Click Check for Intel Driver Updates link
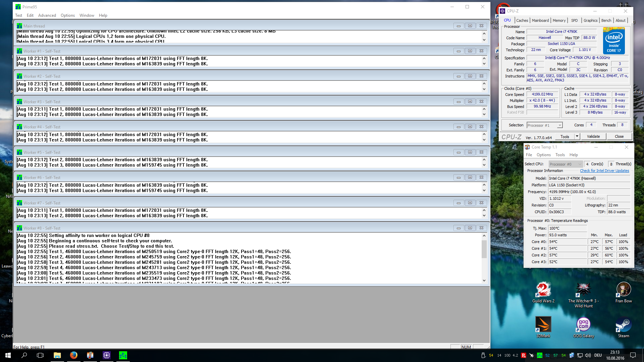 (604, 171)
